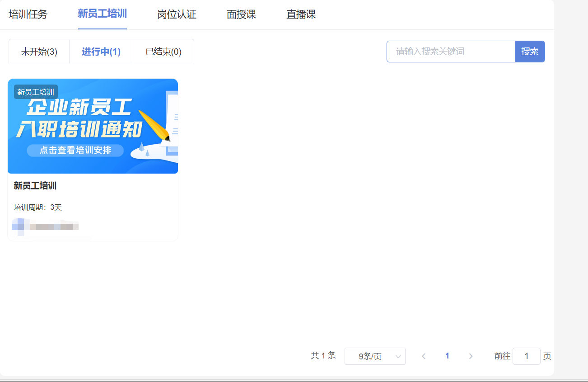Click the 前往 page number input box

527,356
